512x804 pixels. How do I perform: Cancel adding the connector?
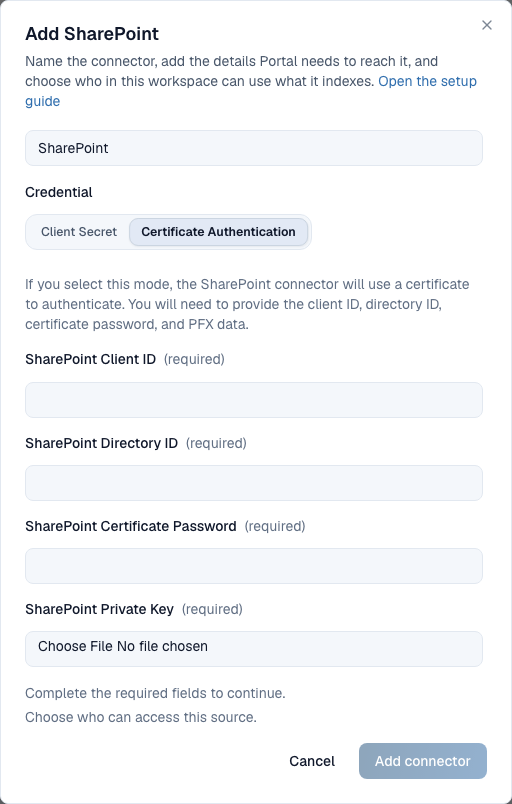tap(312, 761)
